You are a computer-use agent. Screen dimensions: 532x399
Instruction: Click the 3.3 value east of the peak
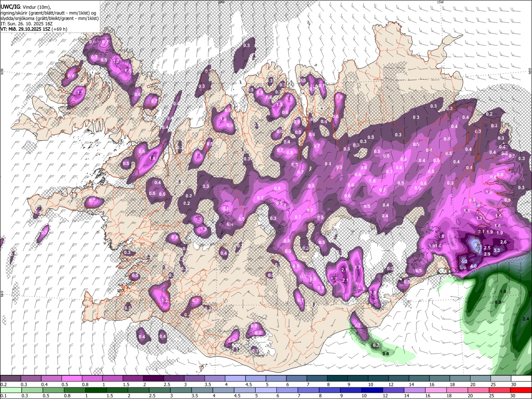[x=496, y=250]
